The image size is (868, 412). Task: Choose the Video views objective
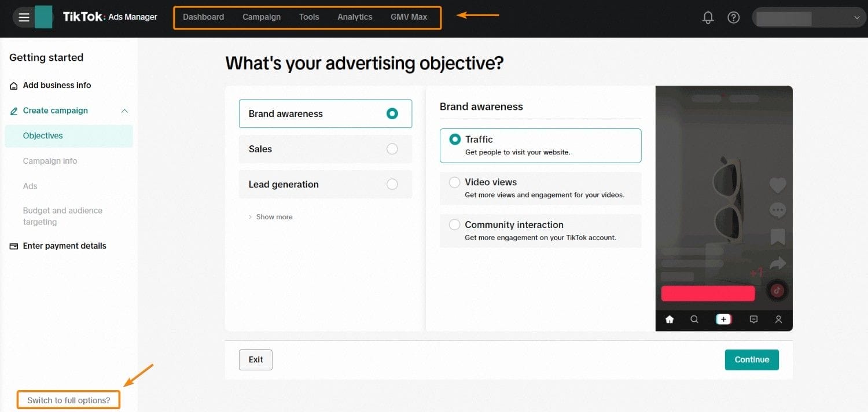coord(455,182)
